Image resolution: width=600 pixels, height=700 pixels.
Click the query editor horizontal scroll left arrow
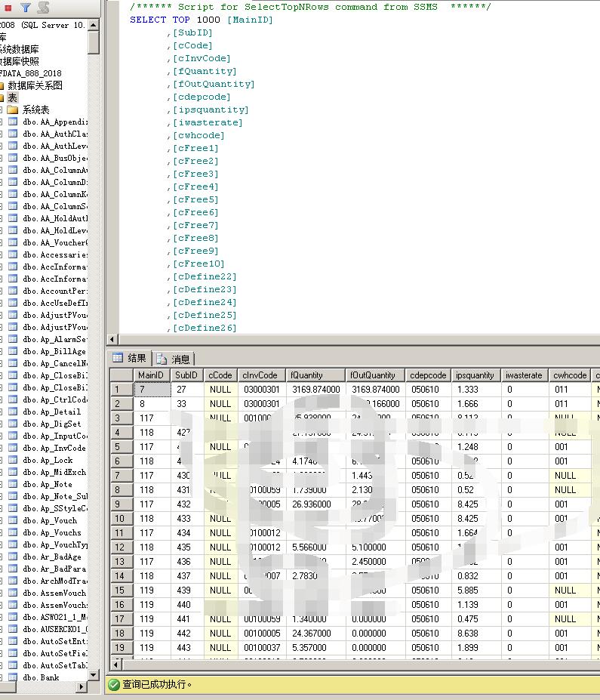coord(112,339)
